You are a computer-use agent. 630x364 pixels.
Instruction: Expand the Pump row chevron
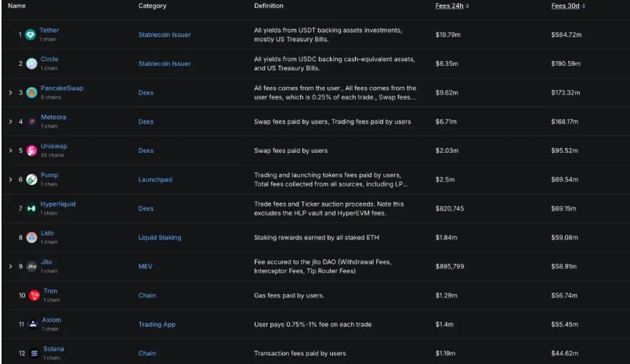(10, 179)
